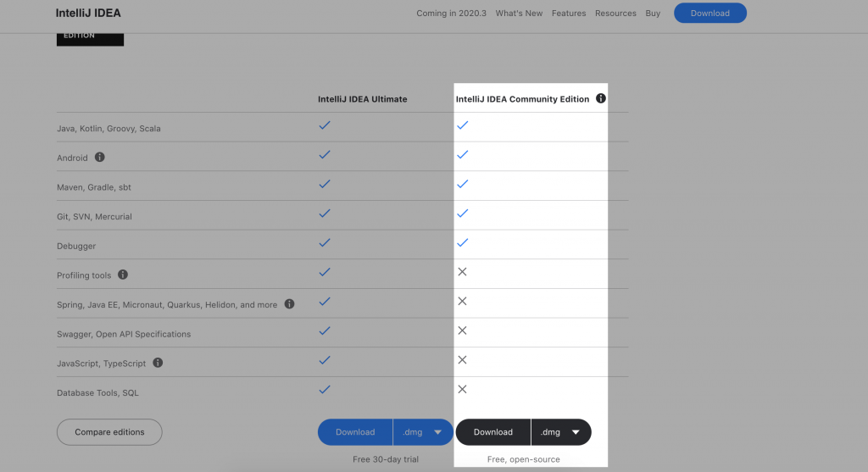Click the Compare editions button
Viewport: 868px width, 472px height.
pos(109,432)
